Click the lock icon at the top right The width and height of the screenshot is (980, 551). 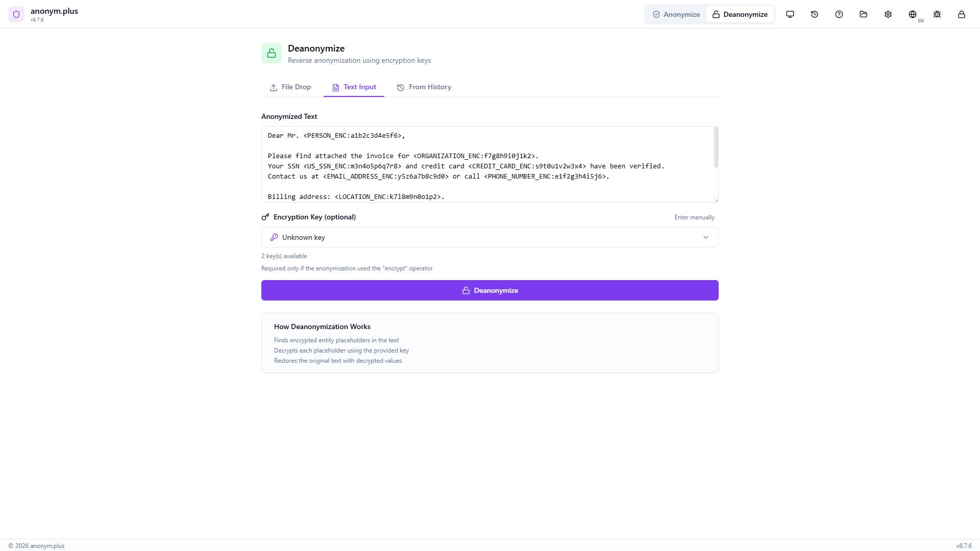(962, 14)
